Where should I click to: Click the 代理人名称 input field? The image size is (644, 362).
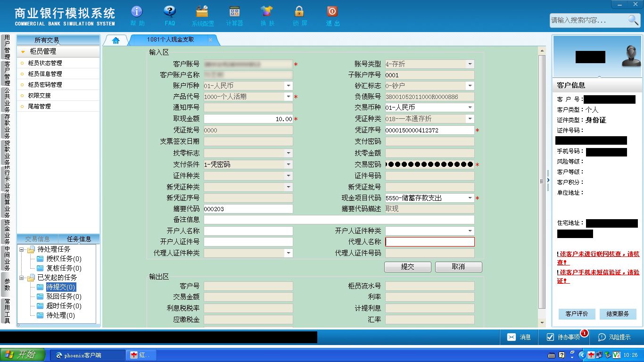(429, 242)
